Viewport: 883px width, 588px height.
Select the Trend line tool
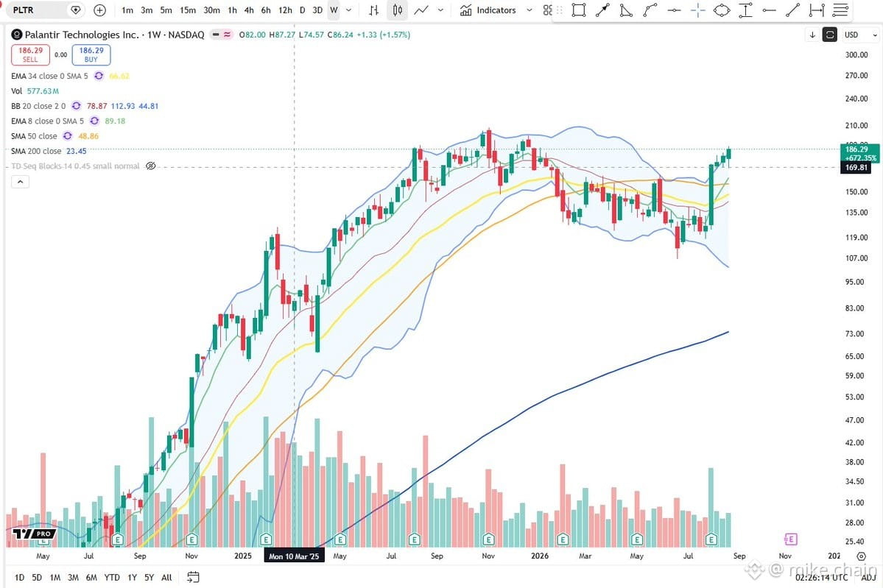[x=793, y=10]
